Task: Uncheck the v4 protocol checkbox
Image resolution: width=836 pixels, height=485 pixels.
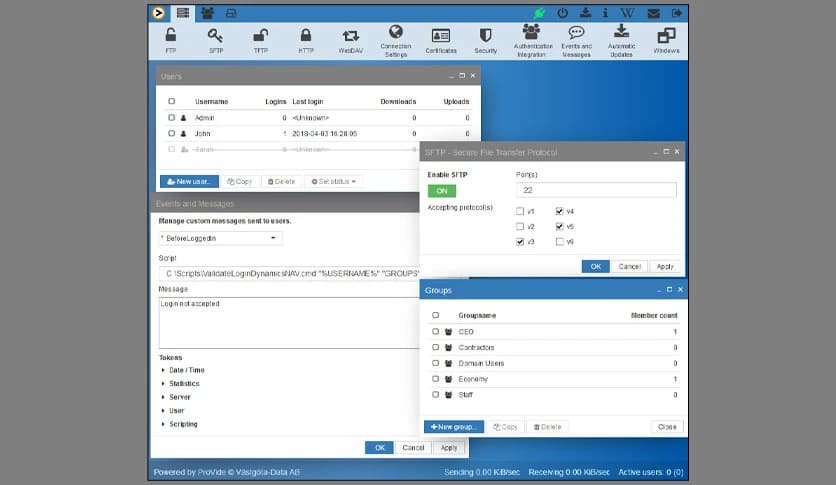Action: pos(560,212)
